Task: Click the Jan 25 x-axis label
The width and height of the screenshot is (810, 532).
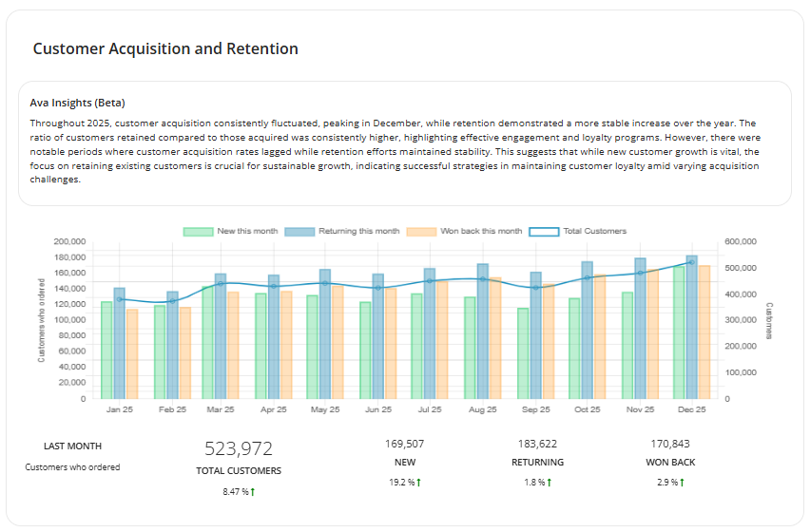Action: (120, 409)
